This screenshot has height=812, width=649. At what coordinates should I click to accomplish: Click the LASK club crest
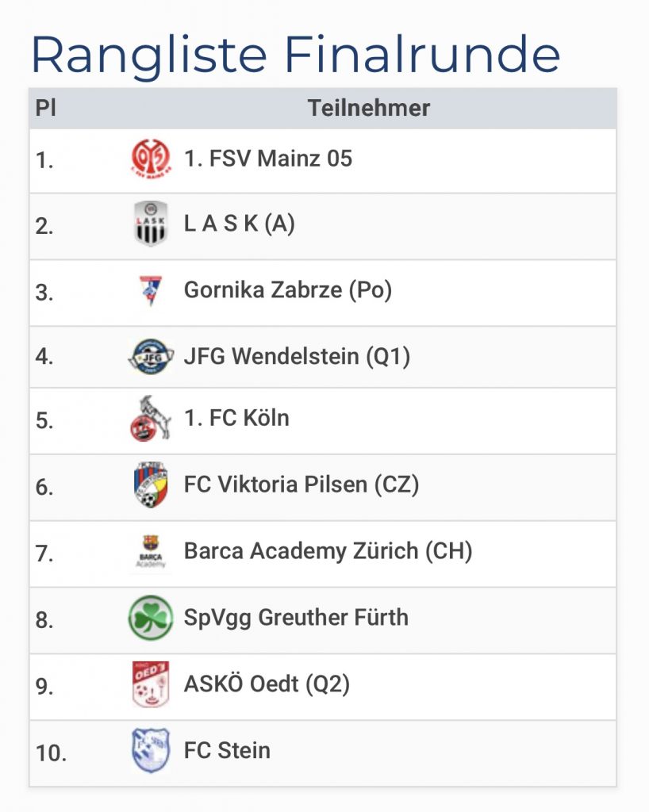pos(151,224)
